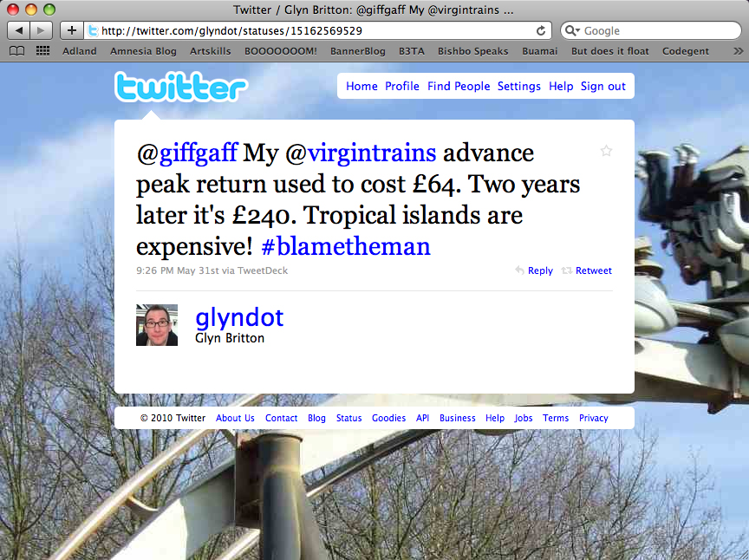This screenshot has height=560, width=749.
Task: Open the Settings navigation item
Action: coord(518,86)
